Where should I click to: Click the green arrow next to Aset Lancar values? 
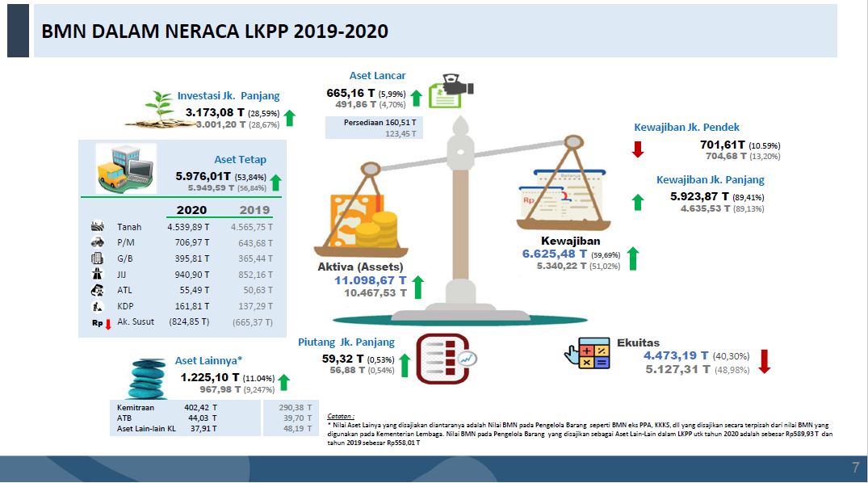417,98
